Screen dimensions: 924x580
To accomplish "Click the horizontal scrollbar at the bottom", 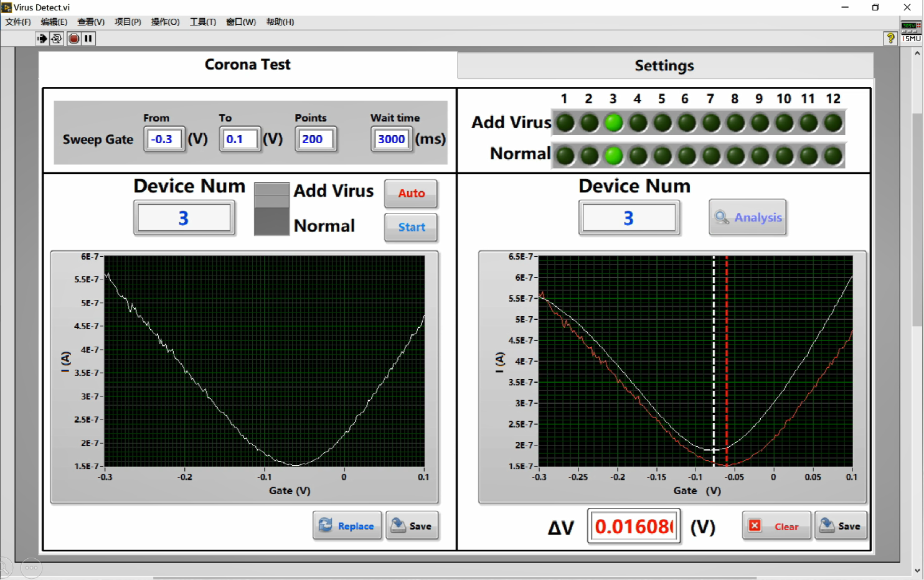I will pos(455,578).
